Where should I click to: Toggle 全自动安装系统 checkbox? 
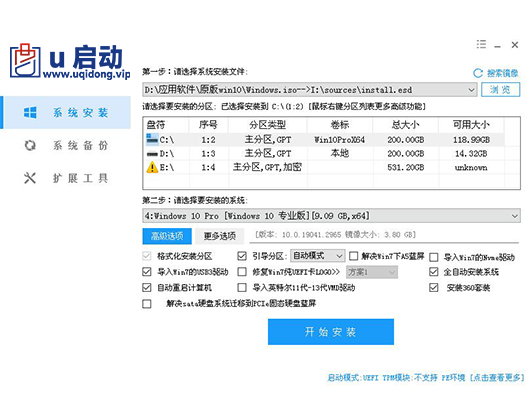click(434, 272)
